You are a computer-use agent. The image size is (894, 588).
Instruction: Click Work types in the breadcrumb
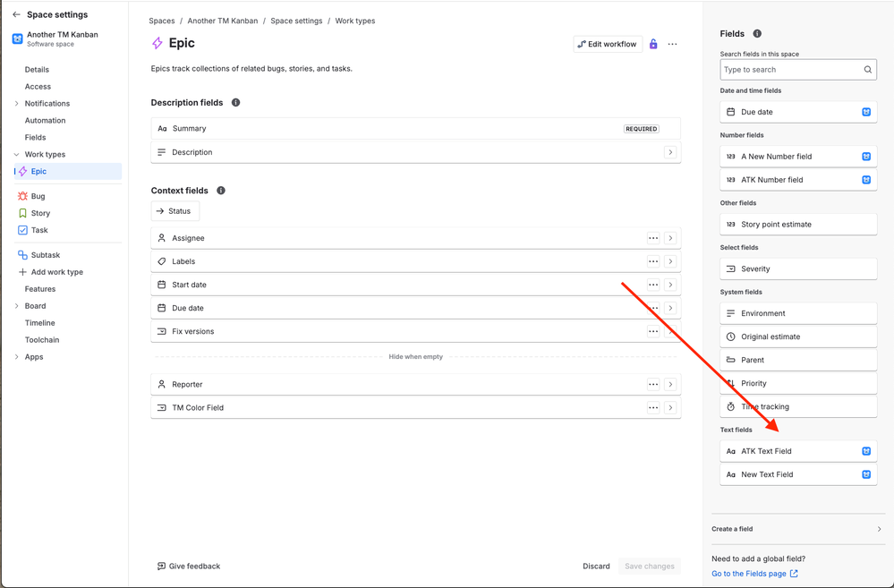[x=354, y=21]
